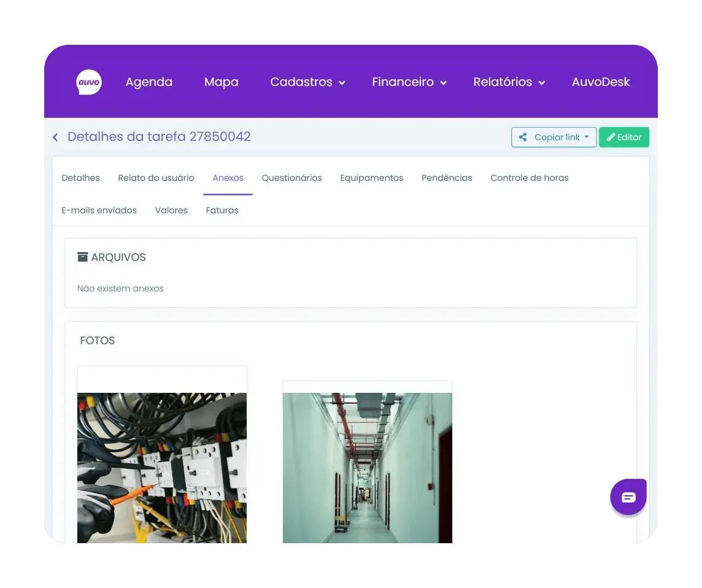Expand the Relatórios dropdown menu

point(509,82)
